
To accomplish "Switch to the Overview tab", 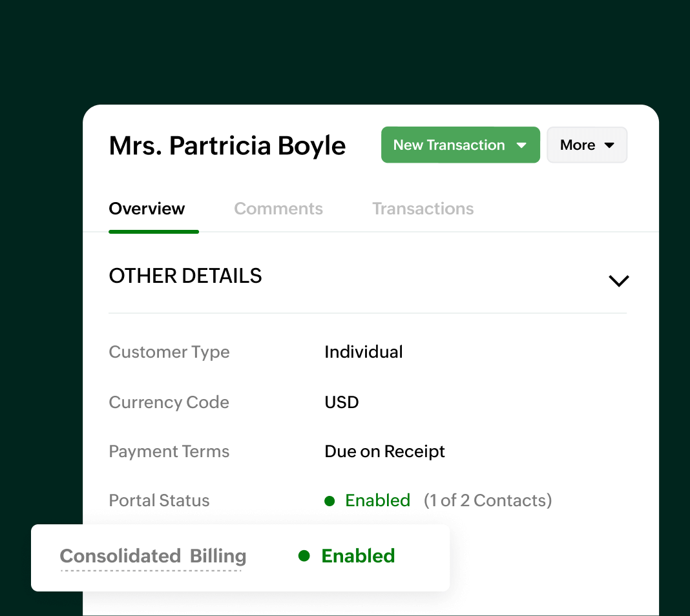I will point(147,209).
